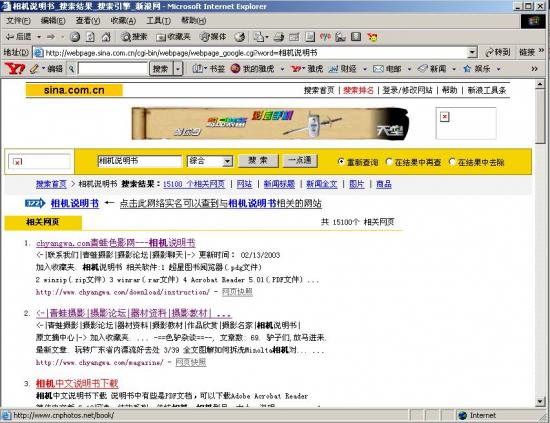Click the 链接 links toolbar label
The image size is (550, 423).
(527, 52)
